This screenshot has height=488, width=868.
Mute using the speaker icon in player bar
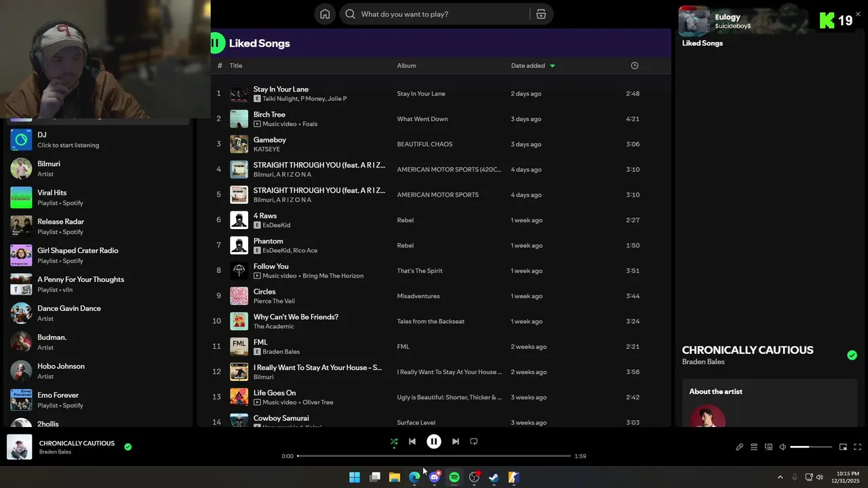783,447
